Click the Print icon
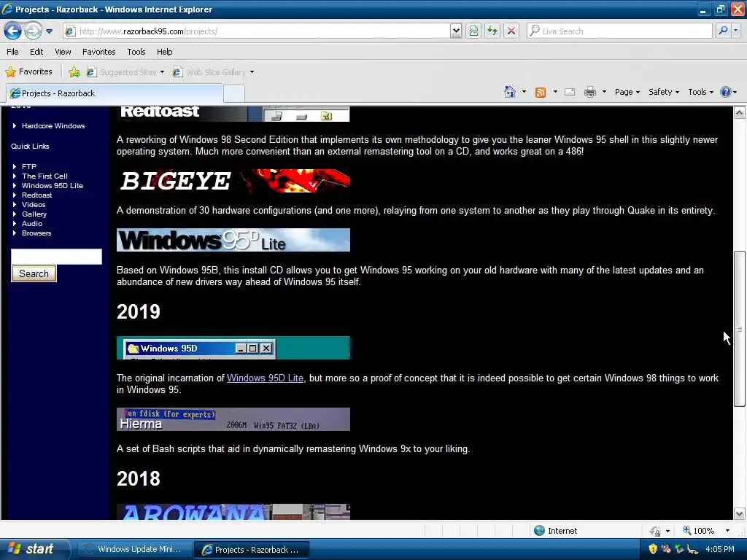This screenshot has height=560, width=747. click(x=589, y=92)
